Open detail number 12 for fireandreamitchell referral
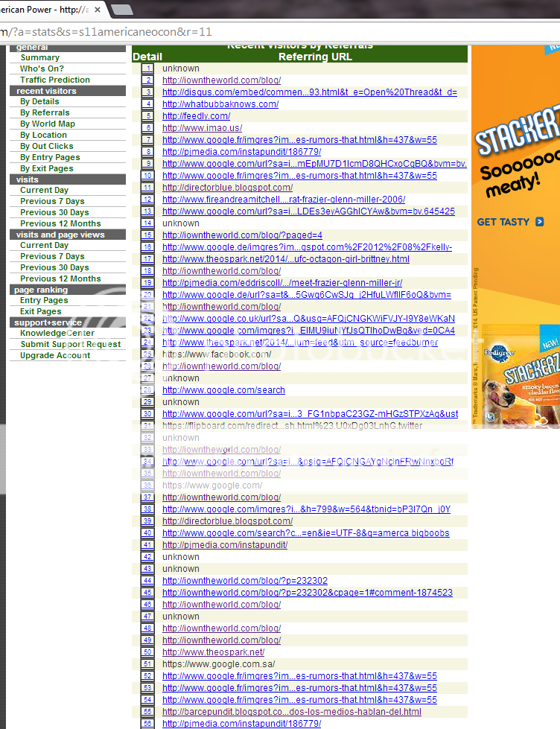 click(148, 200)
